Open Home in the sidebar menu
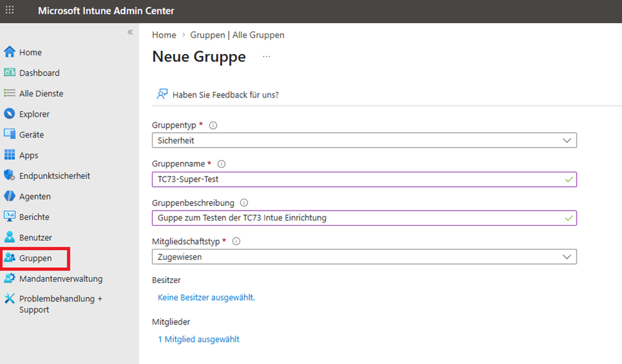 click(x=30, y=53)
